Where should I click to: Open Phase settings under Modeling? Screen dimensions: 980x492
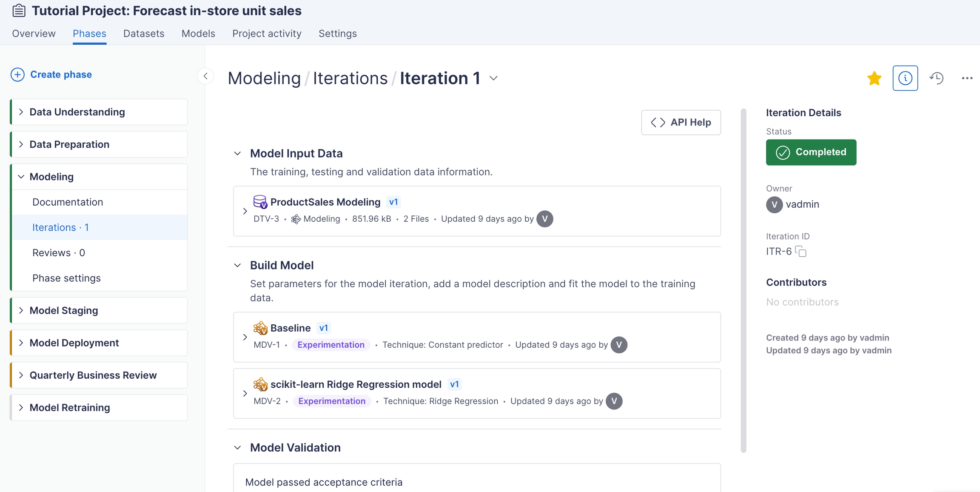click(66, 278)
